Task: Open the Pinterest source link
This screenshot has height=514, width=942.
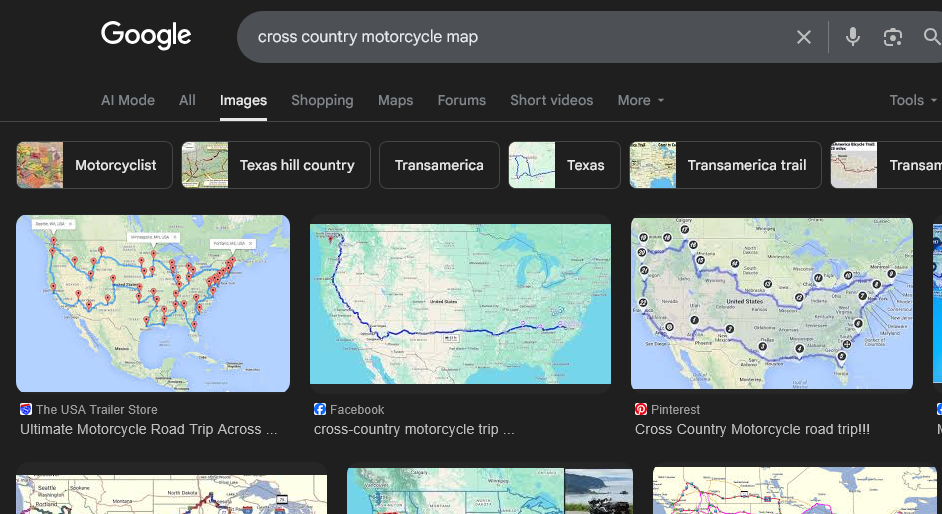Action: [675, 410]
